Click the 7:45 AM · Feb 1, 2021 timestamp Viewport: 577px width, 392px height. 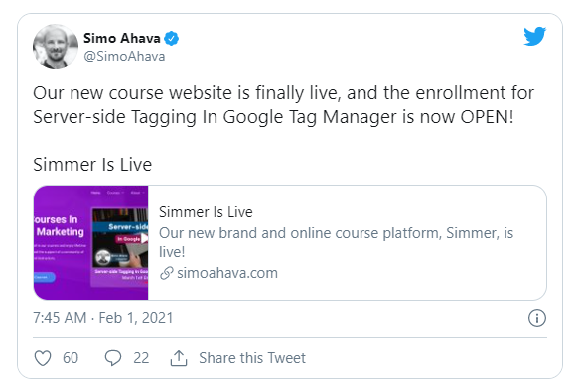(103, 318)
